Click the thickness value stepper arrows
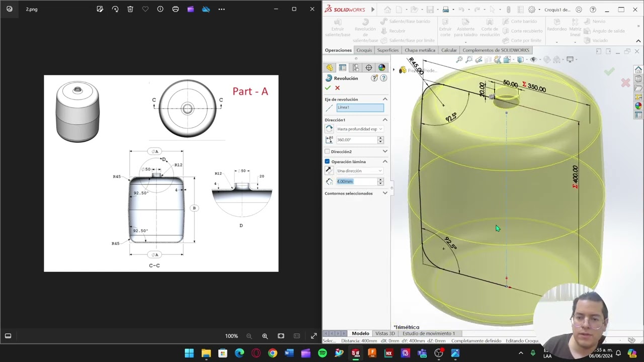The image size is (644, 362). [x=380, y=182]
